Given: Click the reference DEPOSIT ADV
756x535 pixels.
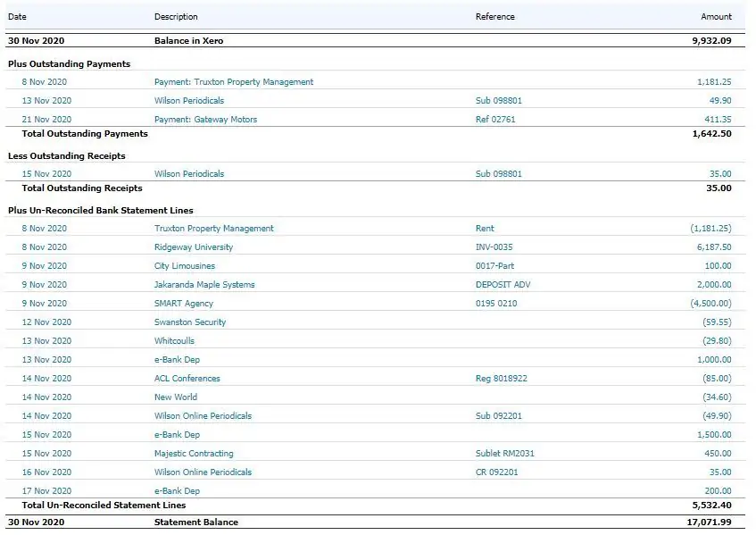Looking at the screenshot, I should click(x=503, y=285).
